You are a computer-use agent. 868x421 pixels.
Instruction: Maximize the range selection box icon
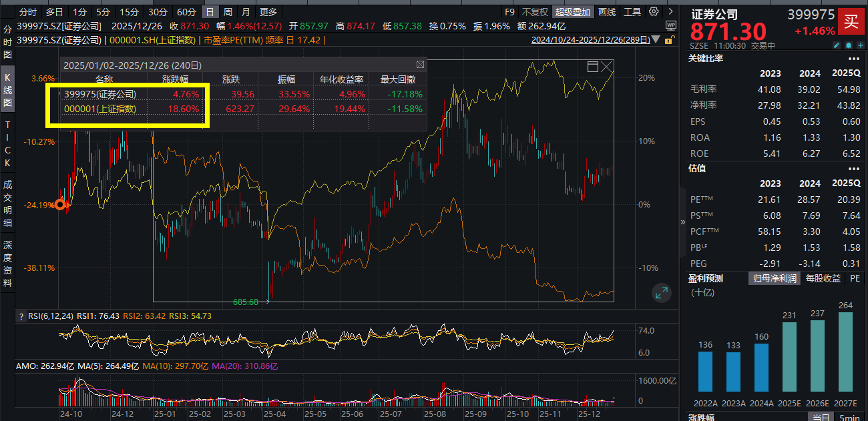click(x=592, y=67)
